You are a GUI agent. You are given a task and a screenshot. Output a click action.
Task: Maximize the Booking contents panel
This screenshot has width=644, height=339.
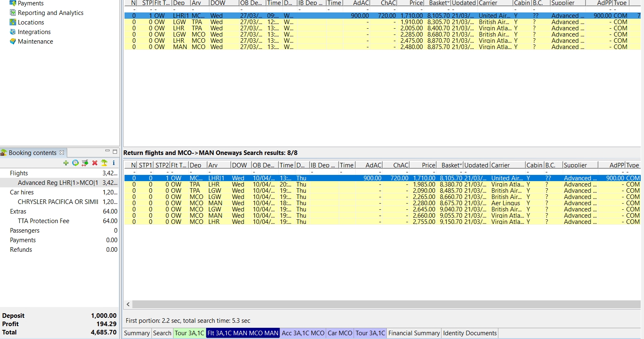pyautogui.click(x=115, y=152)
